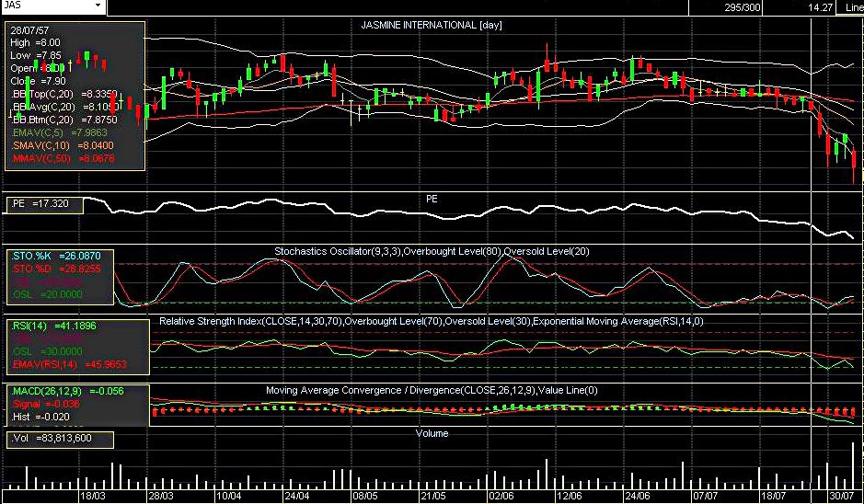Select the MACD(26,12,9) =-0.056 reading
Viewport: 864px width, 504px height.
[x=67, y=391]
